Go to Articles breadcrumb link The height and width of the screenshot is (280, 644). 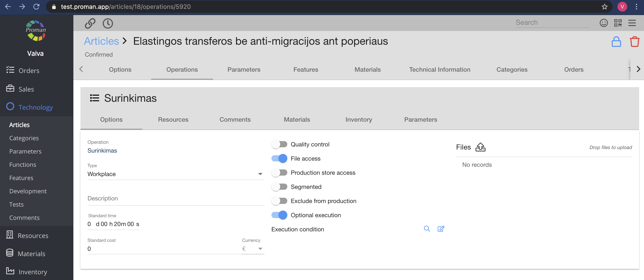tap(101, 41)
